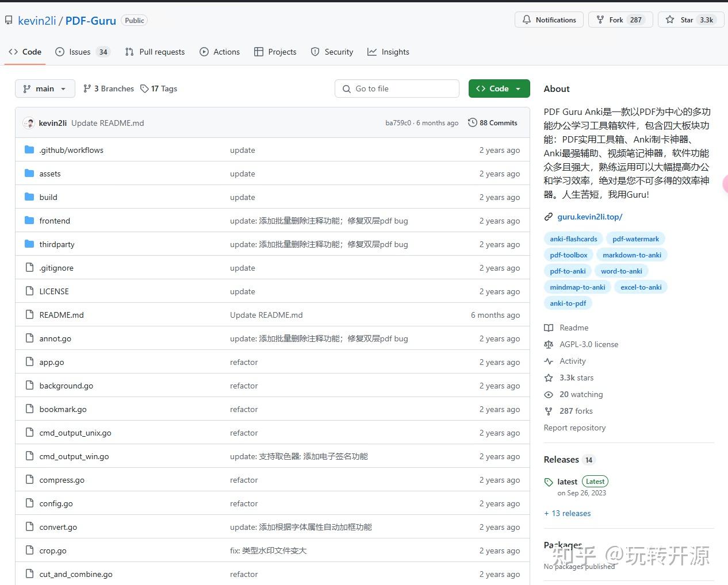Screen dimensions: 728x585
Task: Go to the Actions tab
Action: click(220, 52)
